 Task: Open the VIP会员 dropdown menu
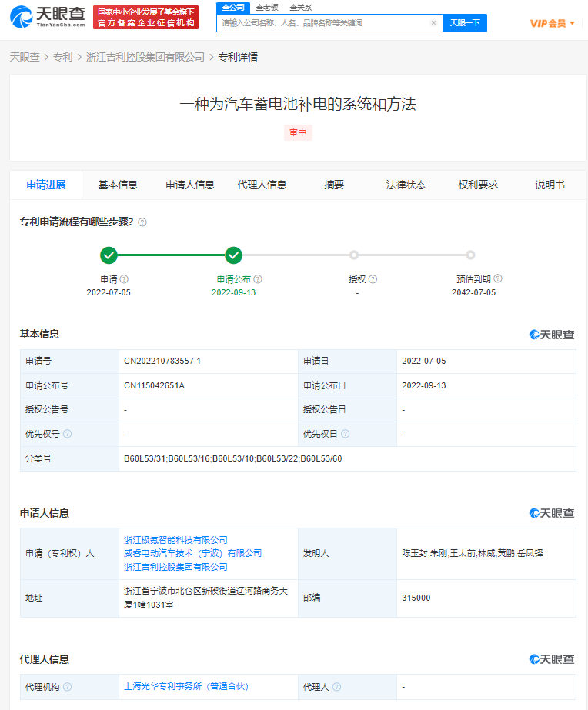click(553, 23)
